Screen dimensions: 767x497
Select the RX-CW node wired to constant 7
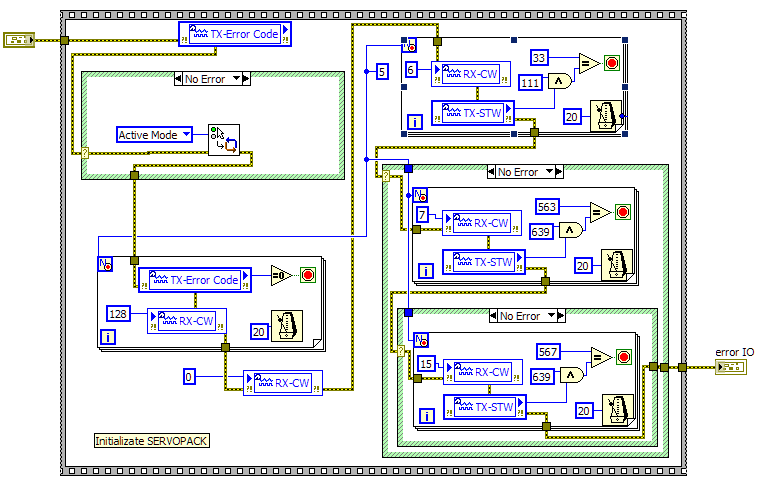click(482, 223)
